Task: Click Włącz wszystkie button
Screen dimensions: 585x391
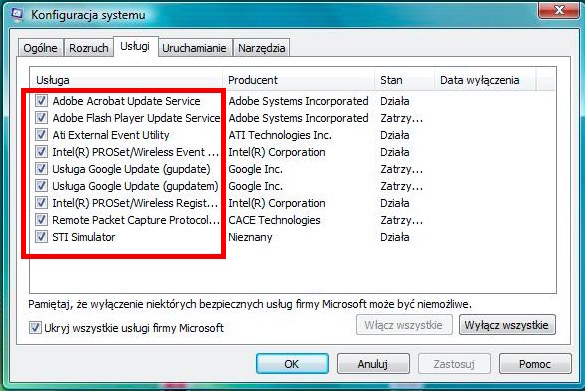Action: [x=404, y=325]
